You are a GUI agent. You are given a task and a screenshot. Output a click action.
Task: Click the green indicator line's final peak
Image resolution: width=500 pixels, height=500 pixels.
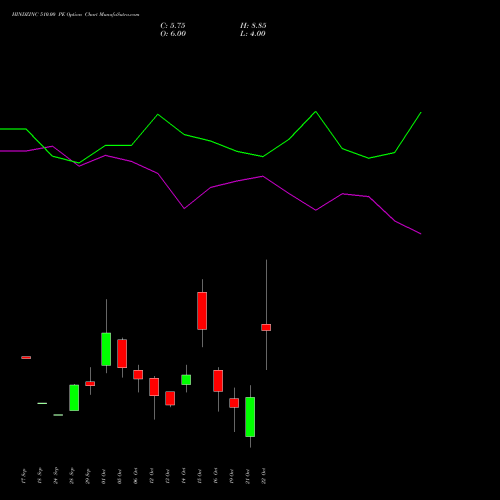[x=421, y=113]
